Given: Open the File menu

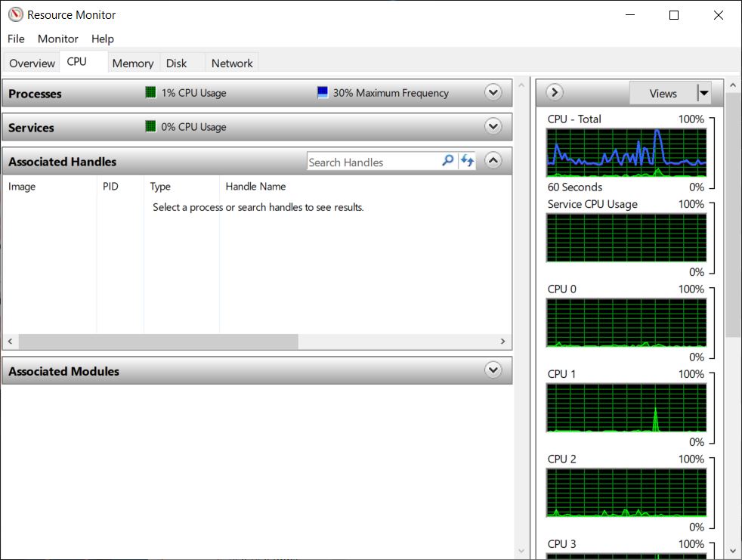Looking at the screenshot, I should (x=16, y=39).
